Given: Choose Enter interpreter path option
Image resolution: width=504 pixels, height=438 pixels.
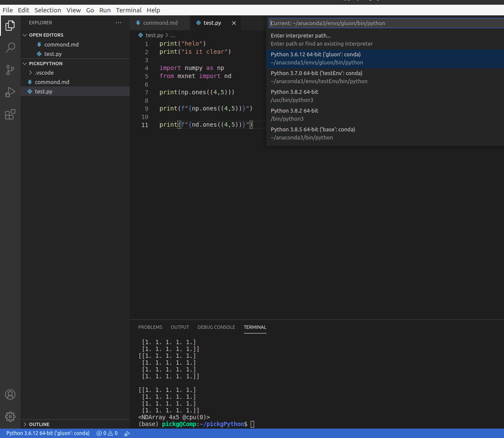Looking at the screenshot, I should pos(385,40).
